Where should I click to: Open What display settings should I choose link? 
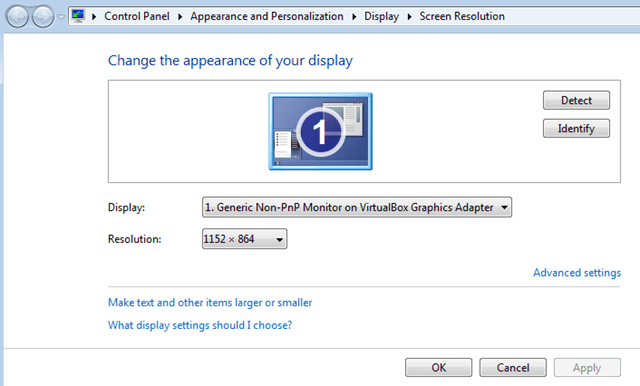click(x=200, y=325)
